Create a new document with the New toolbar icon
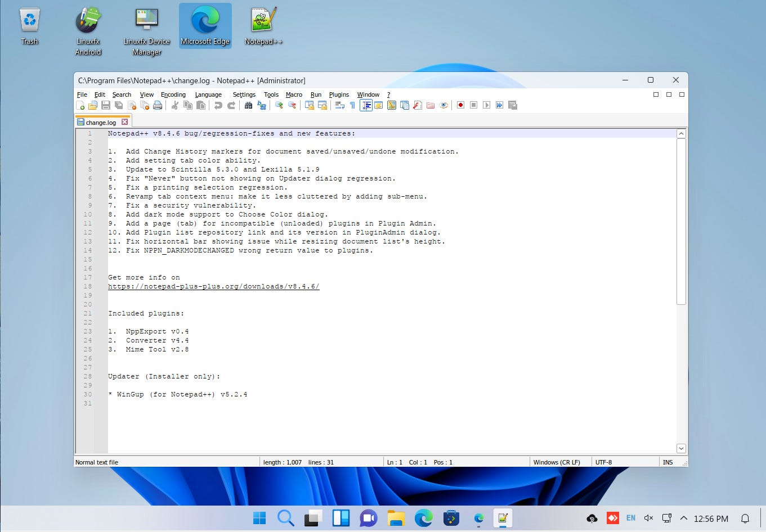This screenshot has width=766, height=532. [80, 105]
